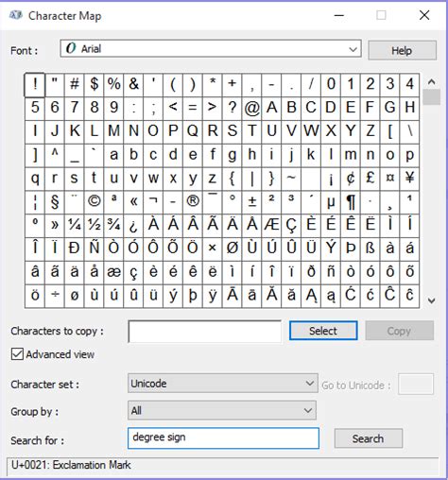Uncheck the Advanced view checkbox

17,354
